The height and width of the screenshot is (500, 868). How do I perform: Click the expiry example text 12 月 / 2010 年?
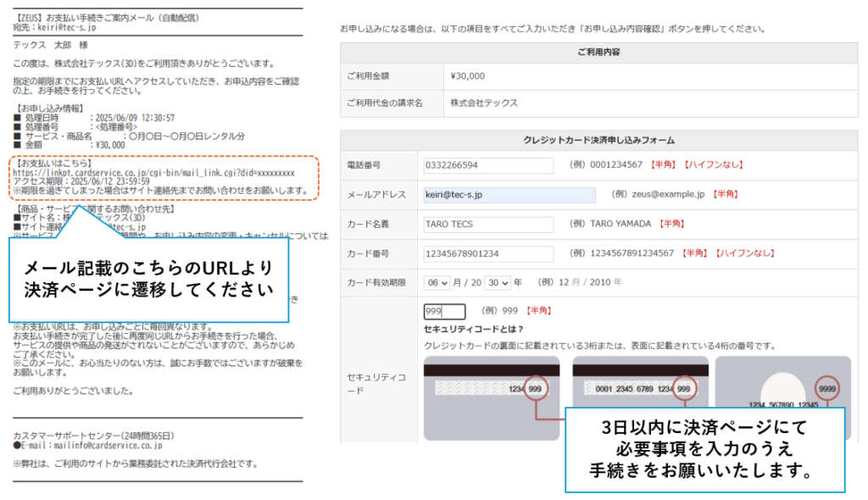pyautogui.click(x=590, y=282)
